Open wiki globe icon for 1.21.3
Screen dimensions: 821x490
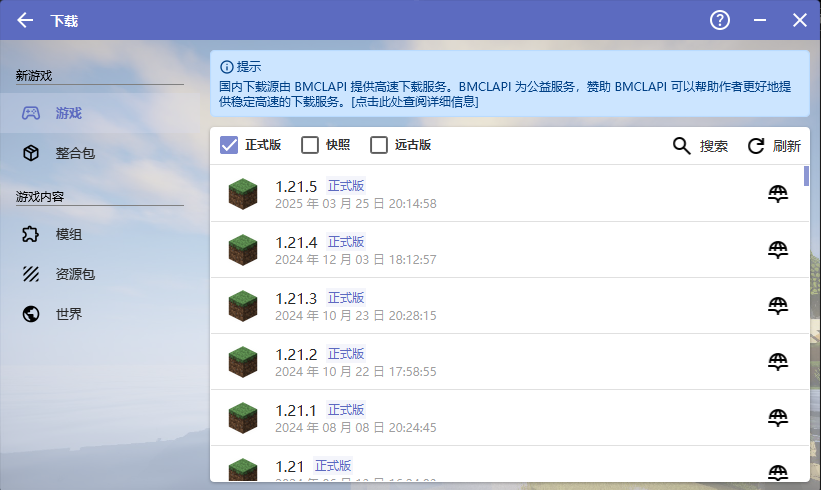click(778, 306)
